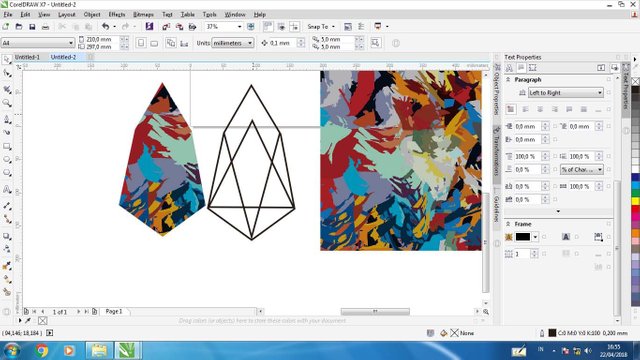Viewport: 640px width, 360px height.
Task: Toggle Treat As Filled option
Action: coord(376,43)
